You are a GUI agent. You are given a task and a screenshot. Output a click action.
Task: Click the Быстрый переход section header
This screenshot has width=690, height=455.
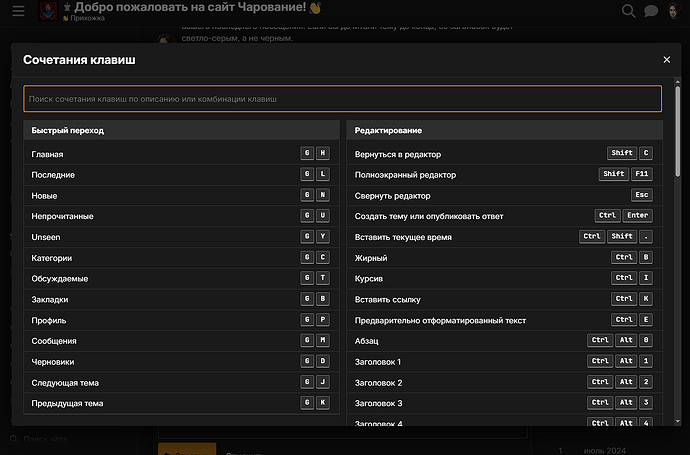[181, 131]
